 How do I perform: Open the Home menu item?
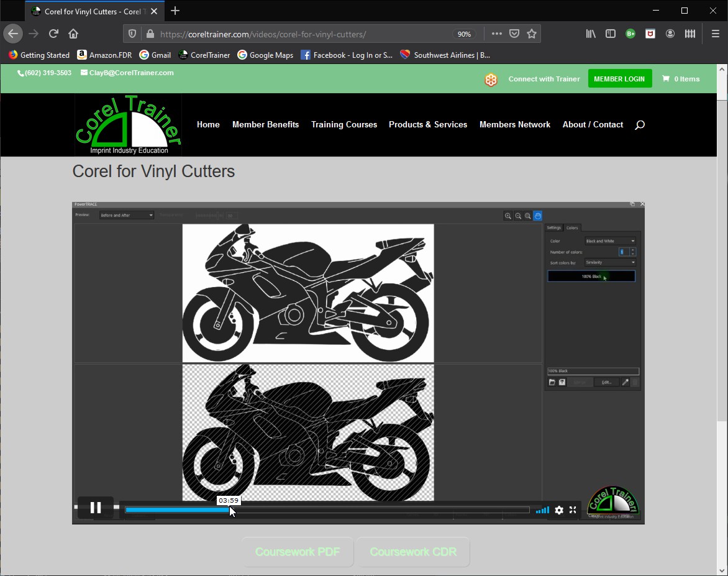click(x=208, y=124)
